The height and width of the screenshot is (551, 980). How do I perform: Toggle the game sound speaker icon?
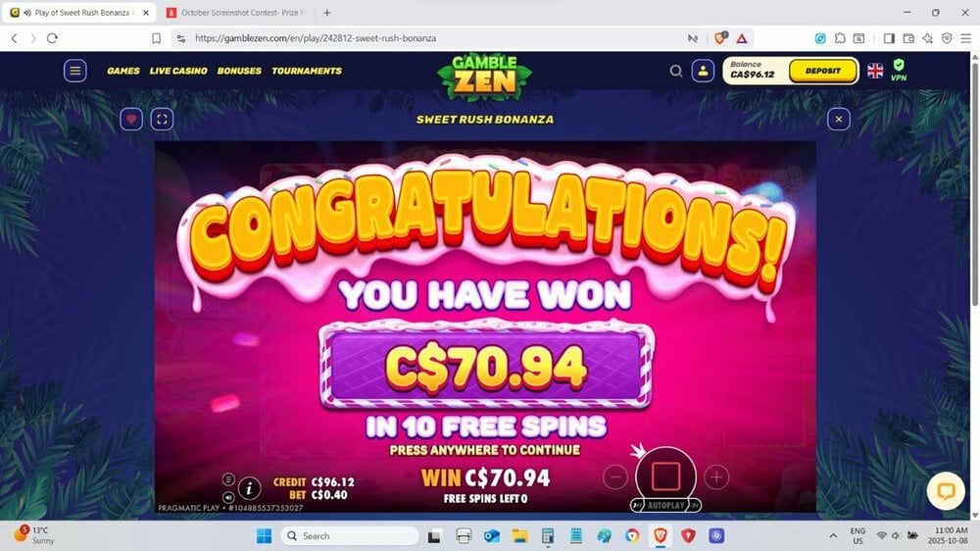228,497
